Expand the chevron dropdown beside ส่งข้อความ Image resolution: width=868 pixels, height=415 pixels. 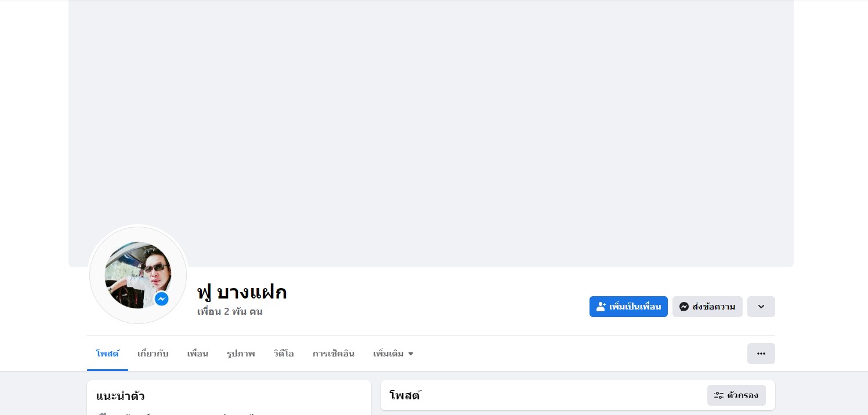pyautogui.click(x=761, y=307)
